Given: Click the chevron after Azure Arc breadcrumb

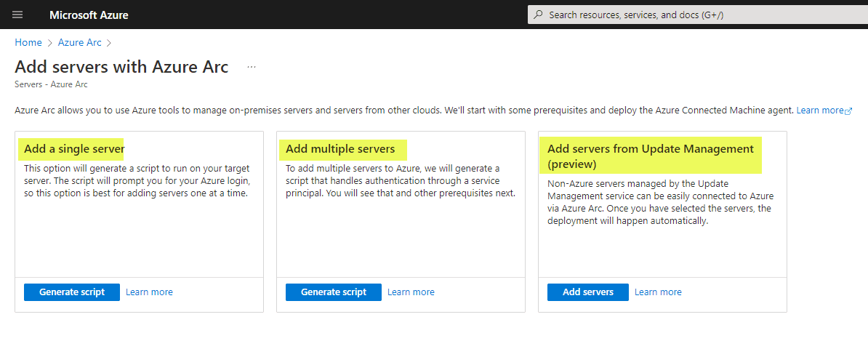Looking at the screenshot, I should tap(109, 43).
